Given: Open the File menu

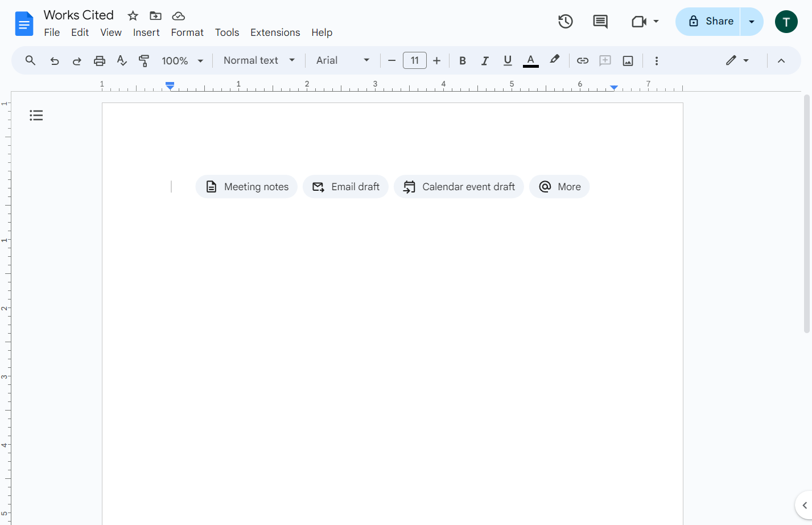Looking at the screenshot, I should 52,32.
